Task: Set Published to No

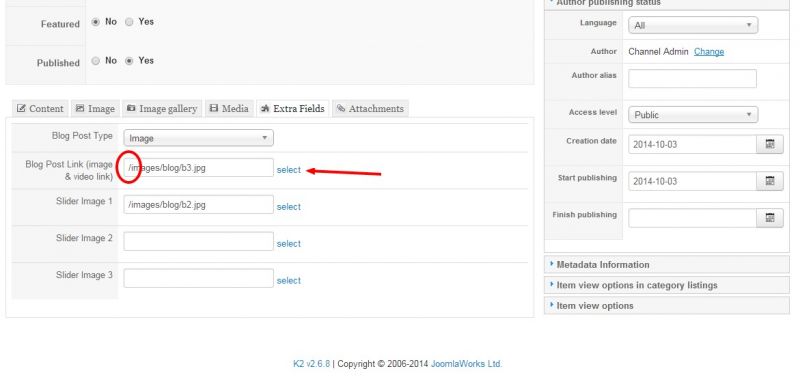Action: point(95,61)
